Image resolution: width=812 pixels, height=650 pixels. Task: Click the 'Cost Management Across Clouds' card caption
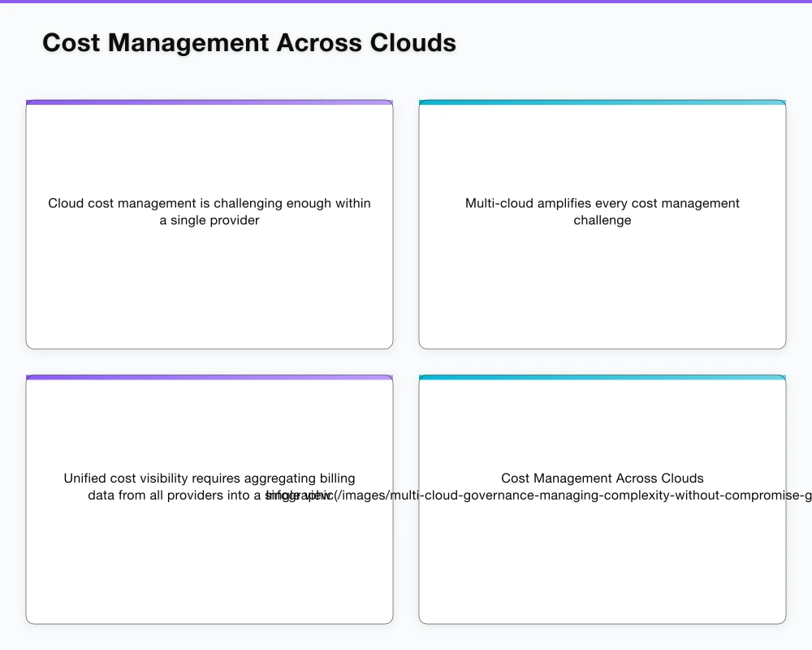602,479
